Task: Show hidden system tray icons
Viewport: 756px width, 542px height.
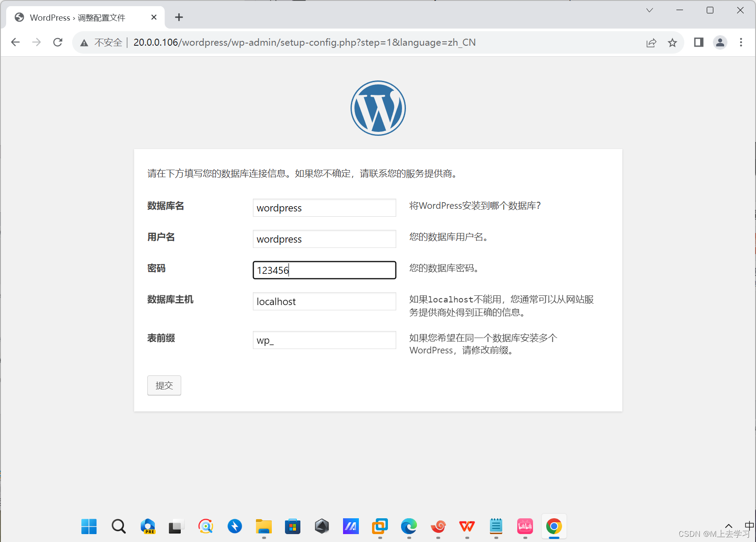Action: pyautogui.click(x=729, y=526)
